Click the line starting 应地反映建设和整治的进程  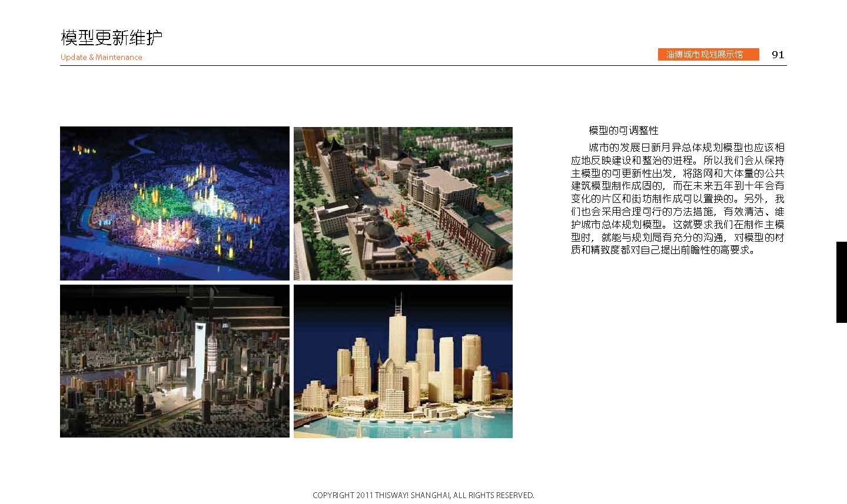point(677,161)
